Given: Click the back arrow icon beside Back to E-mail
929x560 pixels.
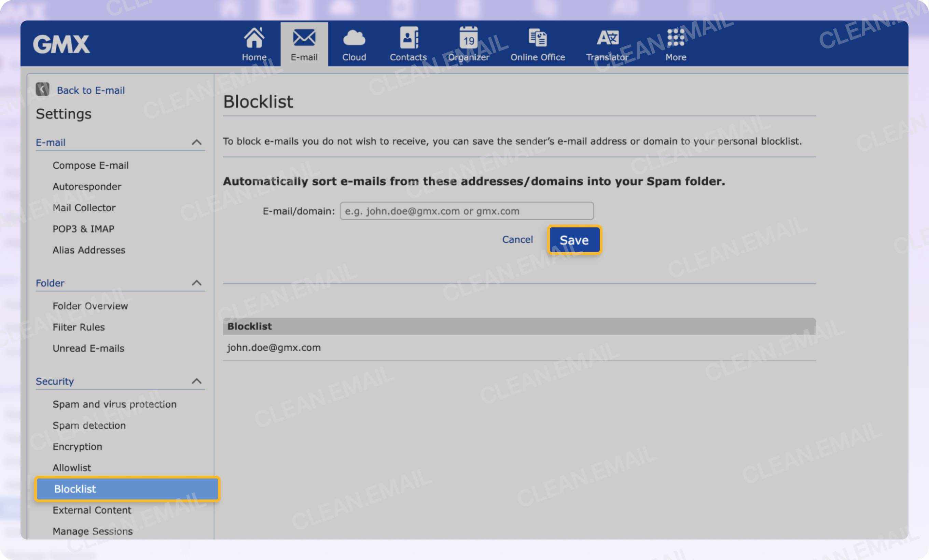Looking at the screenshot, I should [42, 90].
